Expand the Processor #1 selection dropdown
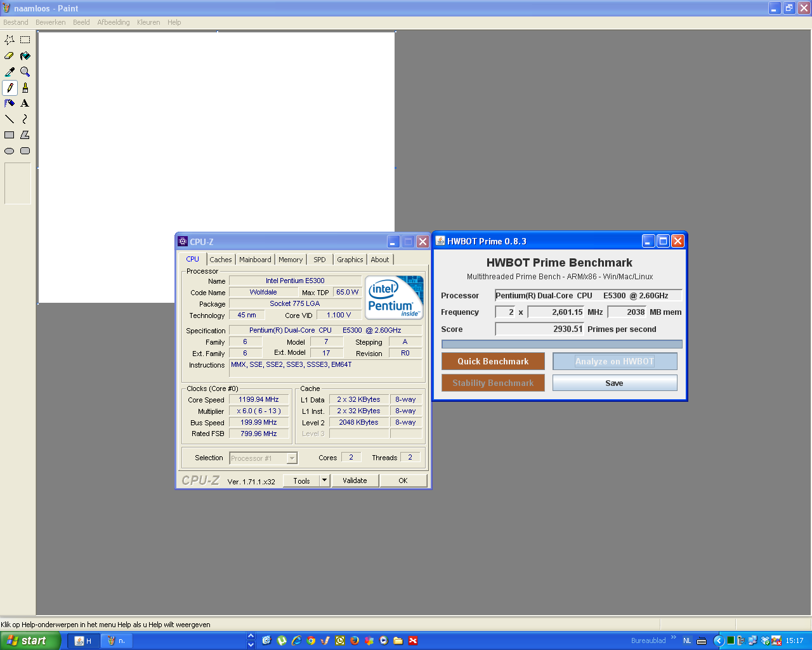The width and height of the screenshot is (812, 650). pyautogui.click(x=292, y=458)
